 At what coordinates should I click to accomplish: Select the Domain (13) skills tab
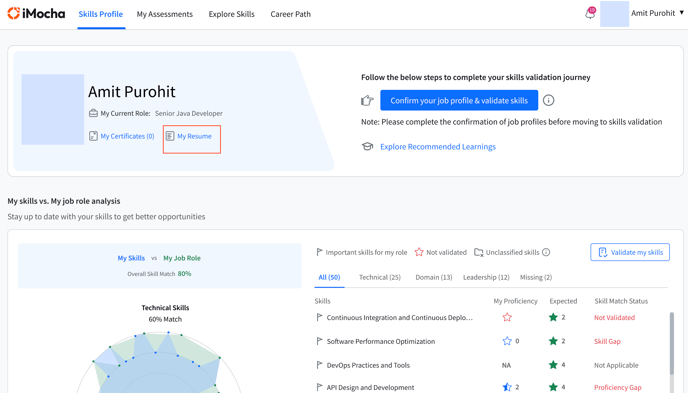[x=434, y=277]
